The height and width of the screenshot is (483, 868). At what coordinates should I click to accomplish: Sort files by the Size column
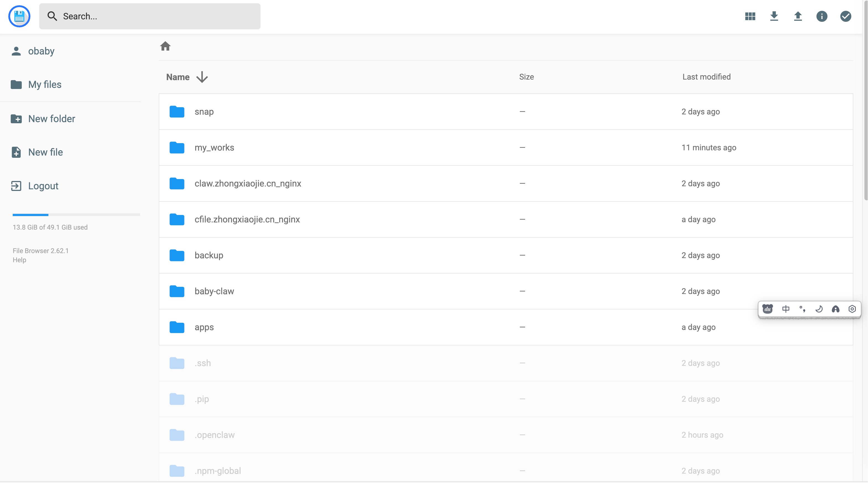(x=526, y=77)
